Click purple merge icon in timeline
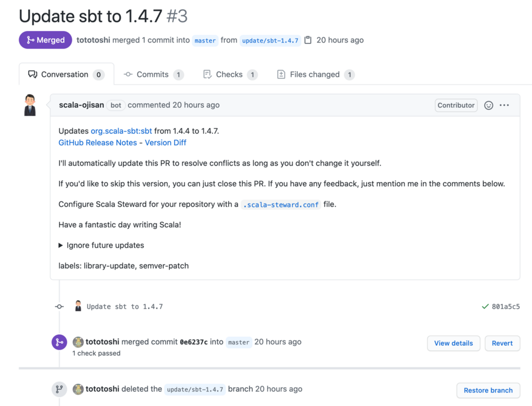The width and height of the screenshot is (532, 406). (59, 342)
